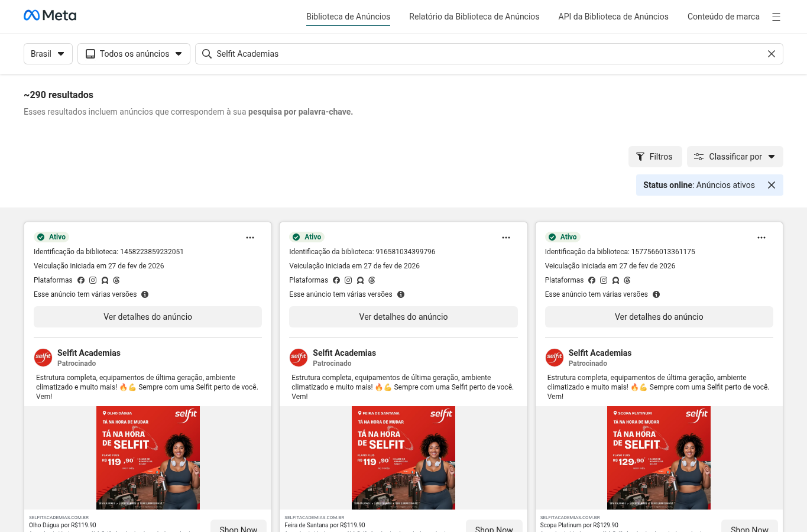Screen dimensions: 807x532
Task: Click the Ativo status badge on ad 916581034399796
Action: 307,237
